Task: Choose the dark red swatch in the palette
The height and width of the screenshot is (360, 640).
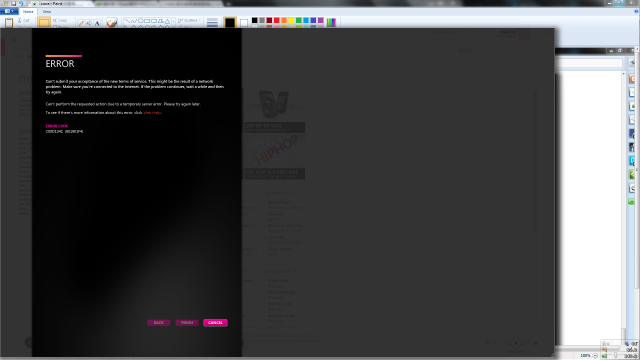Action: (x=269, y=20)
